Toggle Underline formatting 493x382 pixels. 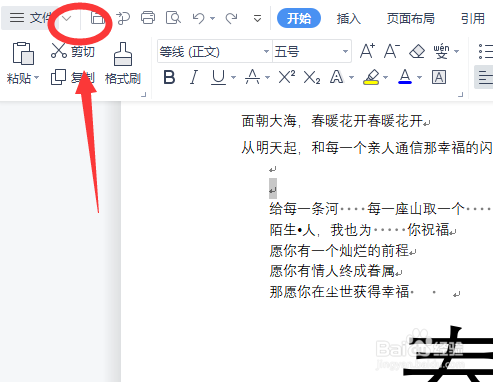click(x=219, y=78)
